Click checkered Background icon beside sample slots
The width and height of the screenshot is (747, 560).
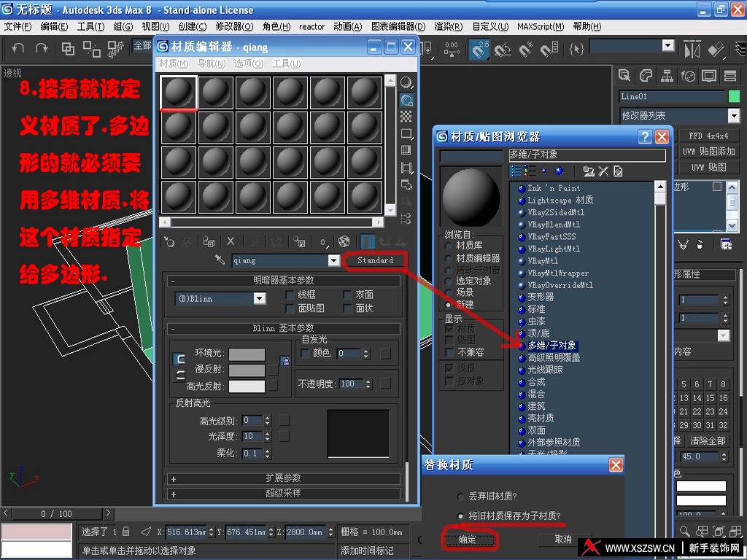[x=406, y=117]
